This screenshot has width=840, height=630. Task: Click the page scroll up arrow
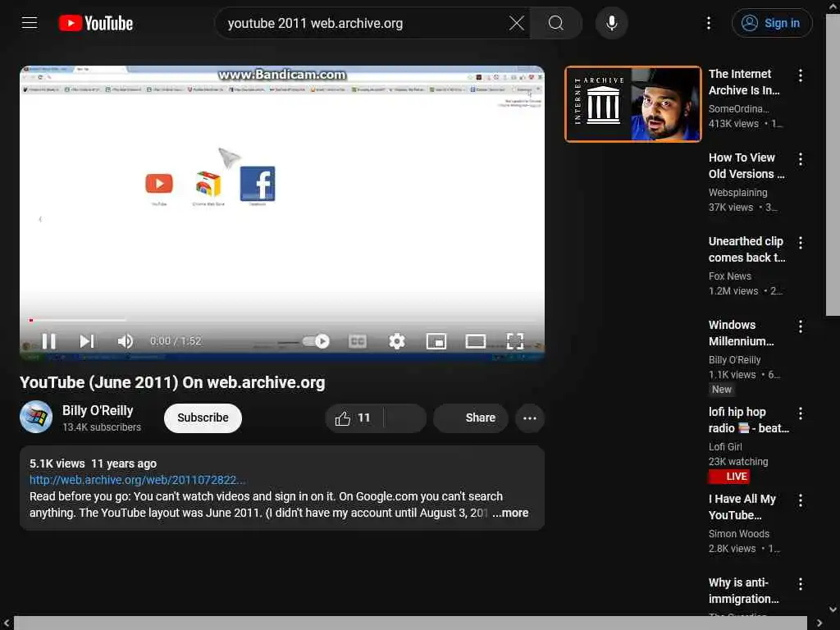(833, 5)
